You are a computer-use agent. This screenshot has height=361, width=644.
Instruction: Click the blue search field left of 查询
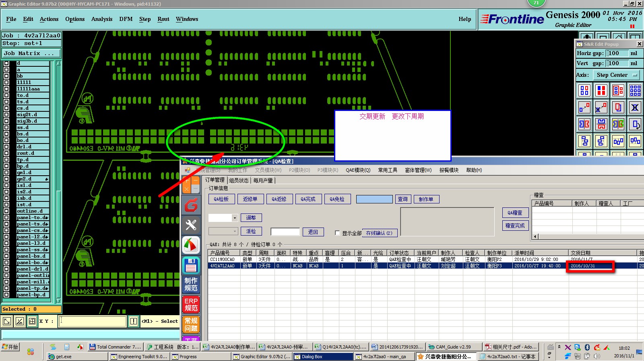tap(374, 199)
